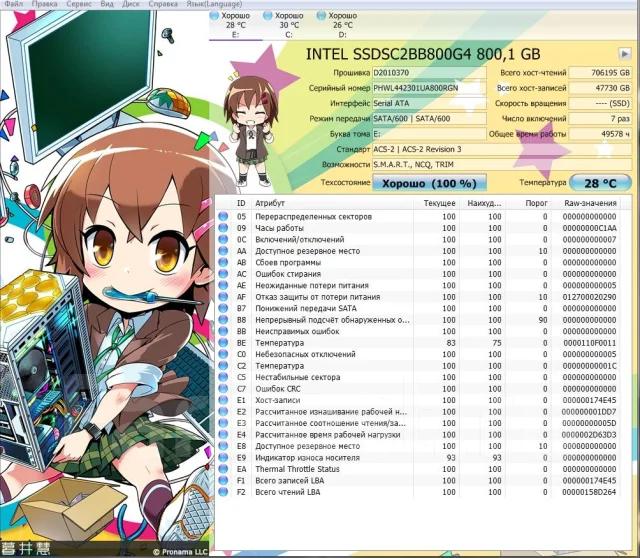Click status icon of BE Температура row
The height and width of the screenshot is (558, 640).
click(223, 342)
